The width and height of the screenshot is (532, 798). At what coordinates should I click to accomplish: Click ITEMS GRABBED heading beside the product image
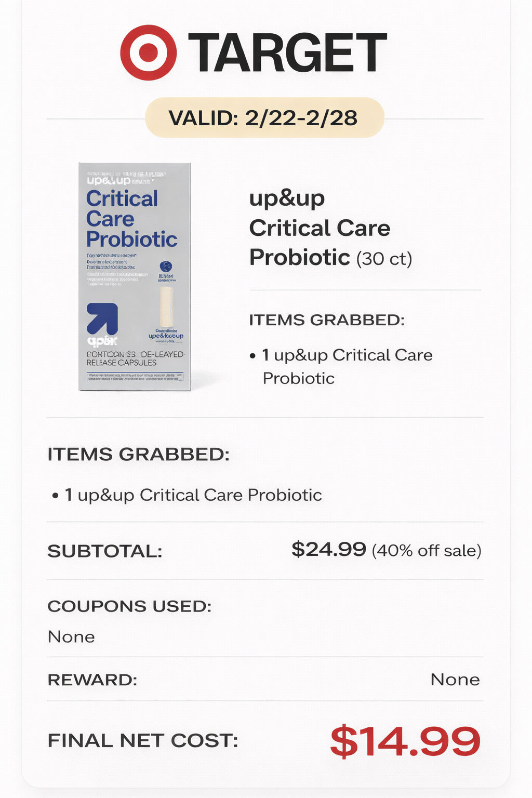tap(327, 320)
